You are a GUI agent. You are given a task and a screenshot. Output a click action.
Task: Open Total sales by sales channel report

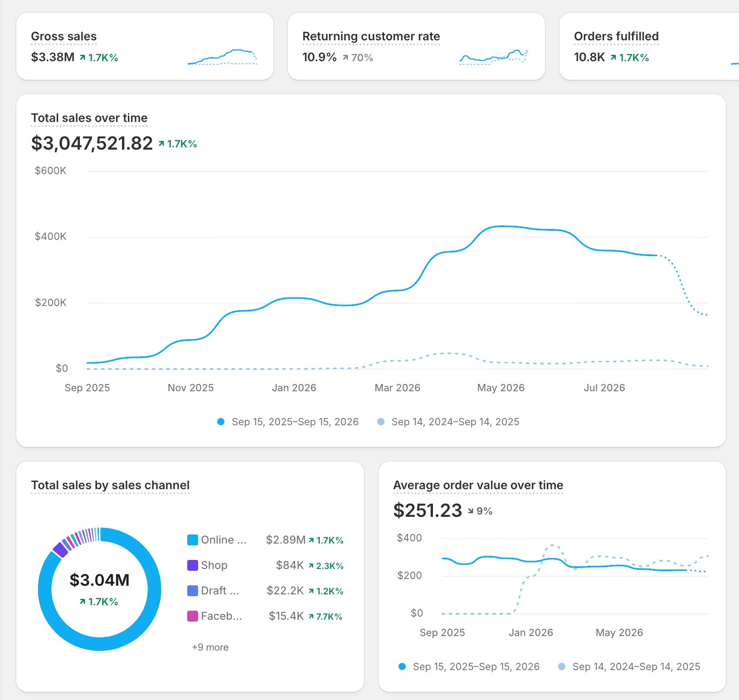tap(110, 485)
